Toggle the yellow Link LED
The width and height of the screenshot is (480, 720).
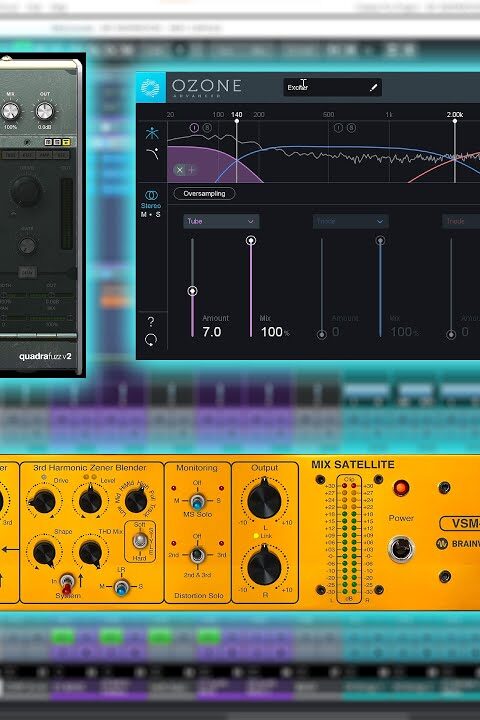click(x=256, y=536)
